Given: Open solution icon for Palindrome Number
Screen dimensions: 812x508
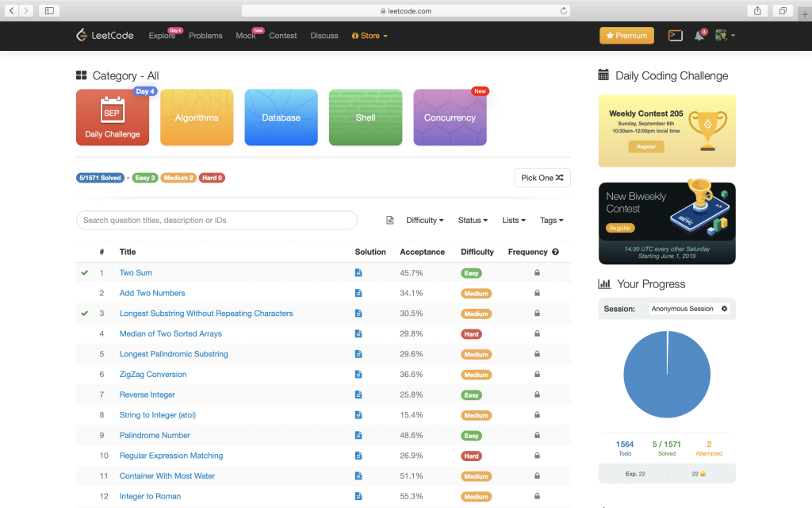Looking at the screenshot, I should [x=358, y=436].
